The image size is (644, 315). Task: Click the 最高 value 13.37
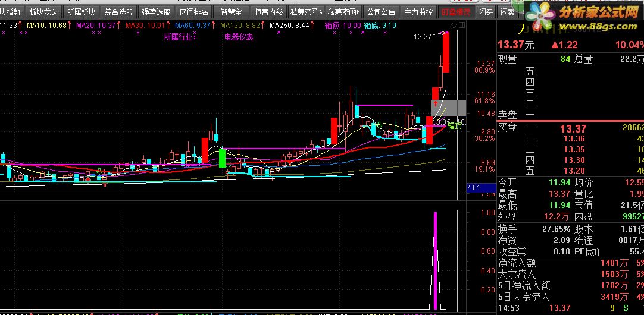click(x=559, y=194)
